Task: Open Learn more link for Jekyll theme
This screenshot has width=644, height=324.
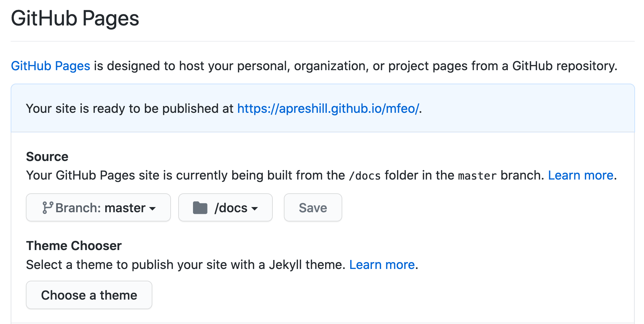Action: click(382, 264)
